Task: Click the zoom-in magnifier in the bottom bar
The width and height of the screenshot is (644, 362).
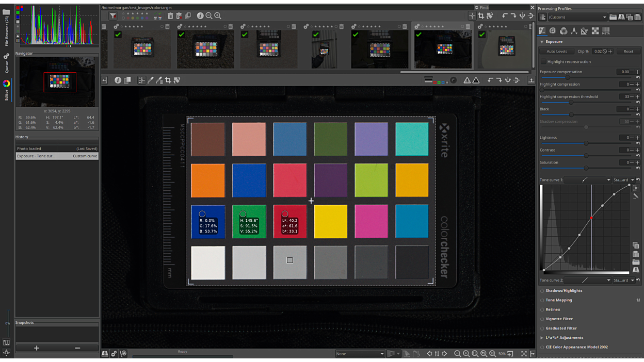Action: click(466, 354)
